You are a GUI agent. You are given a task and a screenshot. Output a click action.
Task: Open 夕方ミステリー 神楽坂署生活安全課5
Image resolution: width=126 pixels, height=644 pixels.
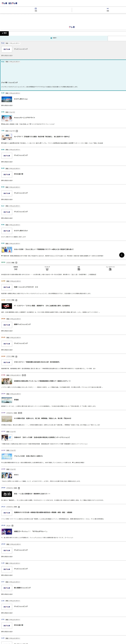coord(37,362)
